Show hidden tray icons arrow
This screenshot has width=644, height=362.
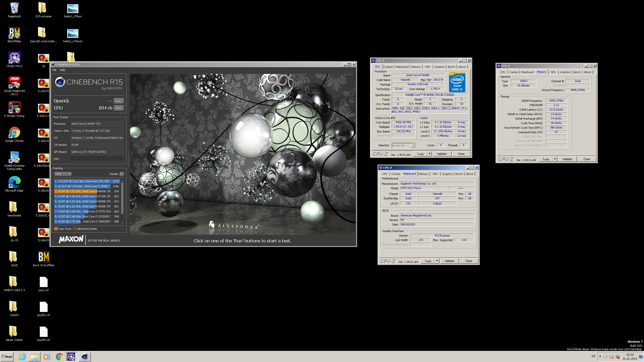(x=600, y=356)
